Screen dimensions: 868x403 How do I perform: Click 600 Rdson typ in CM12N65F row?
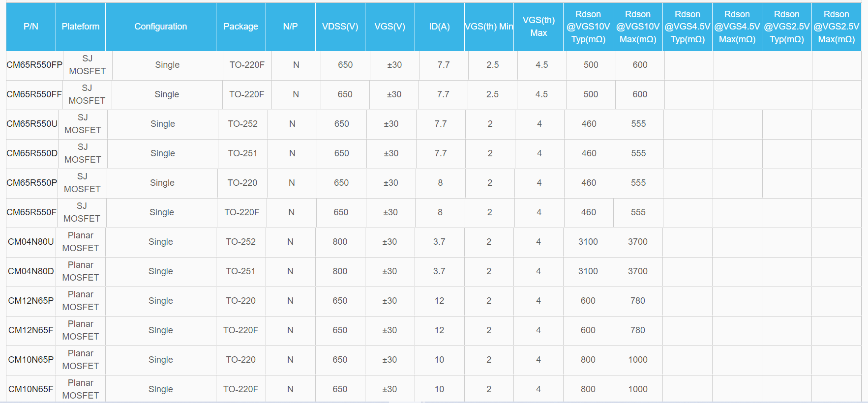588,330
